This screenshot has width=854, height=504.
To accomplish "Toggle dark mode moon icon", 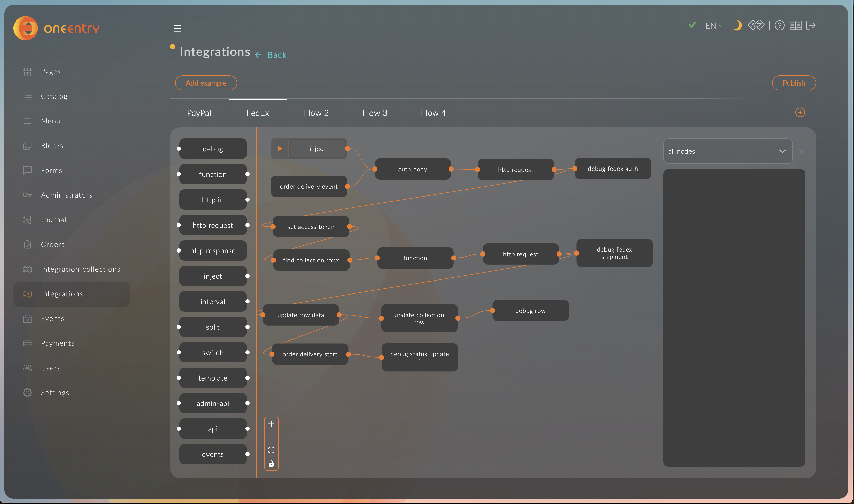I will [737, 25].
